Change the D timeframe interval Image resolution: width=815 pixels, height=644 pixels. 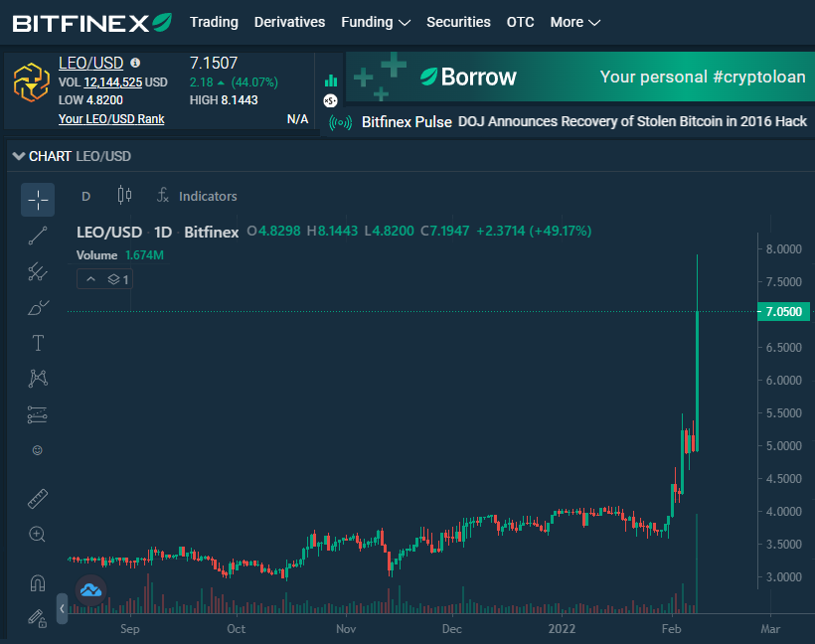(86, 197)
